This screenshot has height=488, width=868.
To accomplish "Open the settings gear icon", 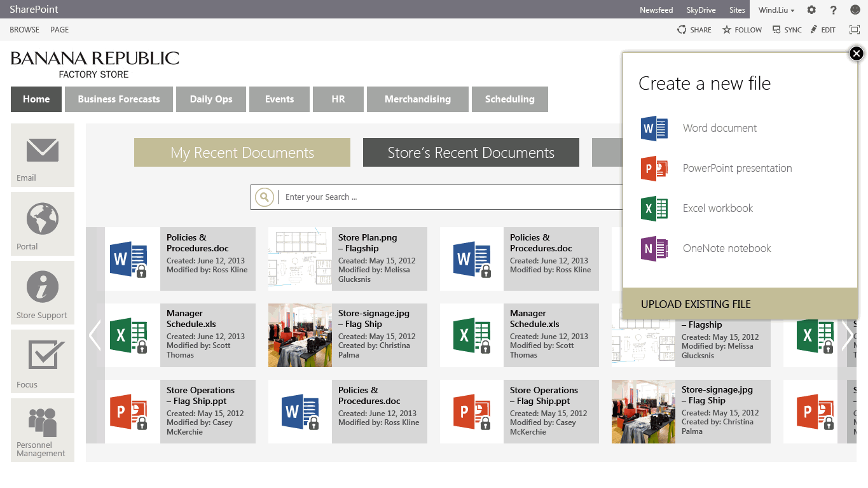I will tap(811, 10).
